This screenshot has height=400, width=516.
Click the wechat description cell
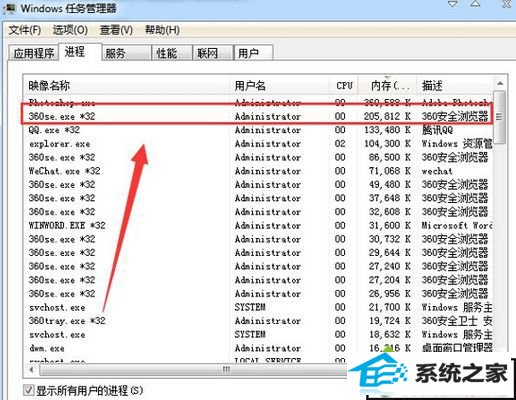[437, 171]
